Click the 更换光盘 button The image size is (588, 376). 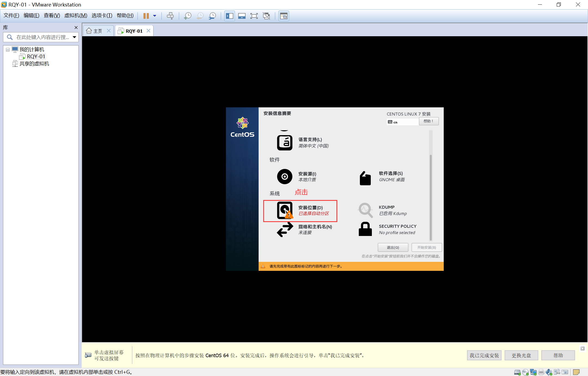[x=521, y=355]
